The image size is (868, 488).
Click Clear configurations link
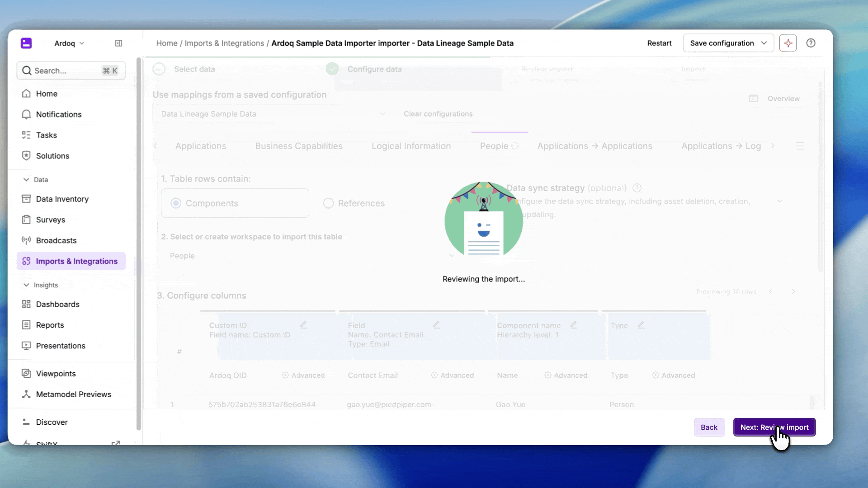point(438,114)
